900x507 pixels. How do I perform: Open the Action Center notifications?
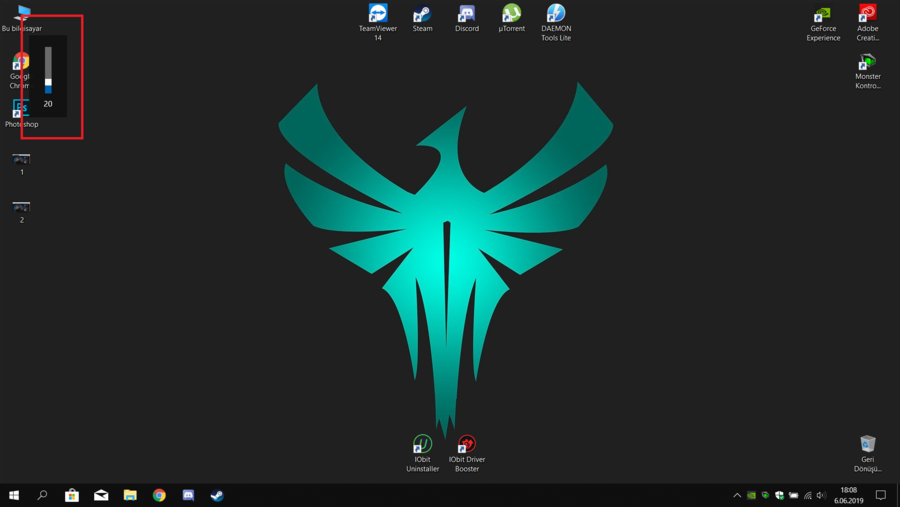click(881, 495)
